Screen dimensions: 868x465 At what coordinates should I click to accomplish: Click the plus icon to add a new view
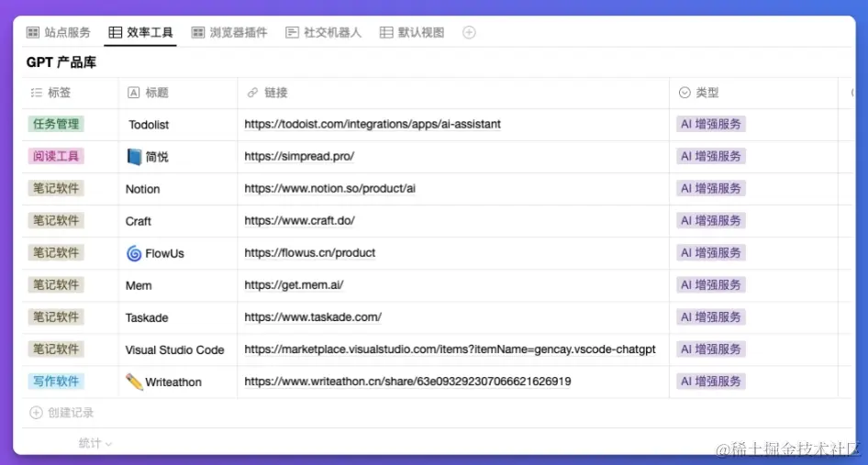469,33
